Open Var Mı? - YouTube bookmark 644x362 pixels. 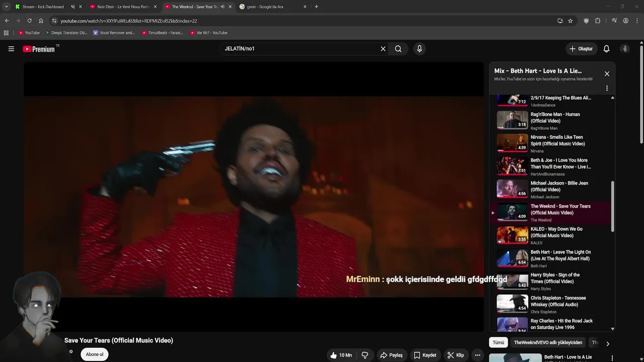209,33
